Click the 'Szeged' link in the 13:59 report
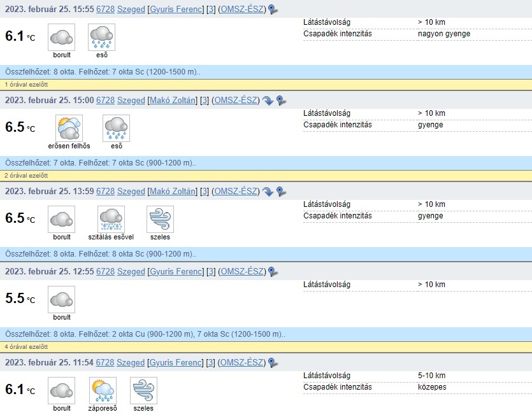The height and width of the screenshot is (417, 532). pos(131,192)
